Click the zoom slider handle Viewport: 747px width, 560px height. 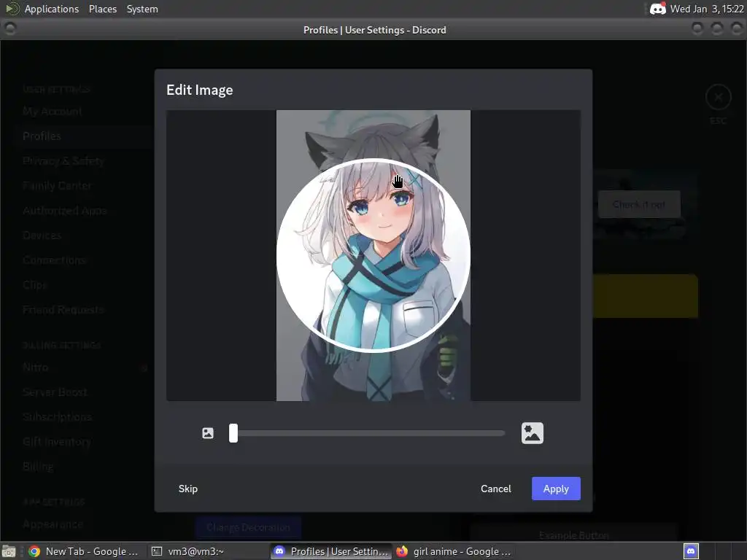click(x=233, y=433)
